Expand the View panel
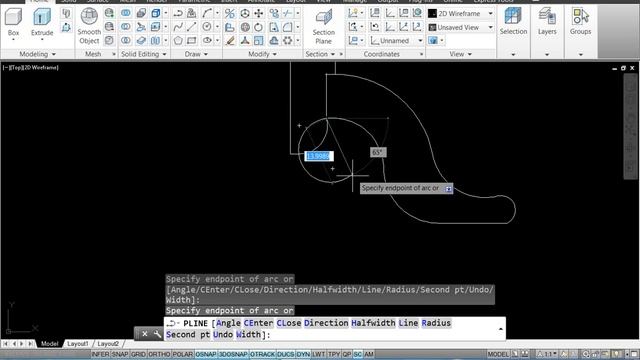Image resolution: width=640 pixels, height=360 pixels. pyautogui.click(x=460, y=54)
